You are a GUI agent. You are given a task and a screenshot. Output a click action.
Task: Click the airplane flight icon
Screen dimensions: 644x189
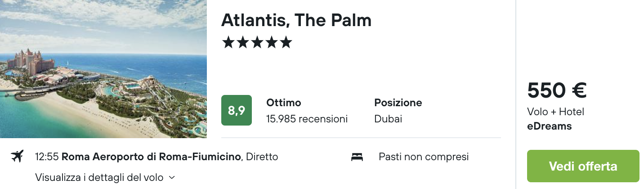[17, 157]
